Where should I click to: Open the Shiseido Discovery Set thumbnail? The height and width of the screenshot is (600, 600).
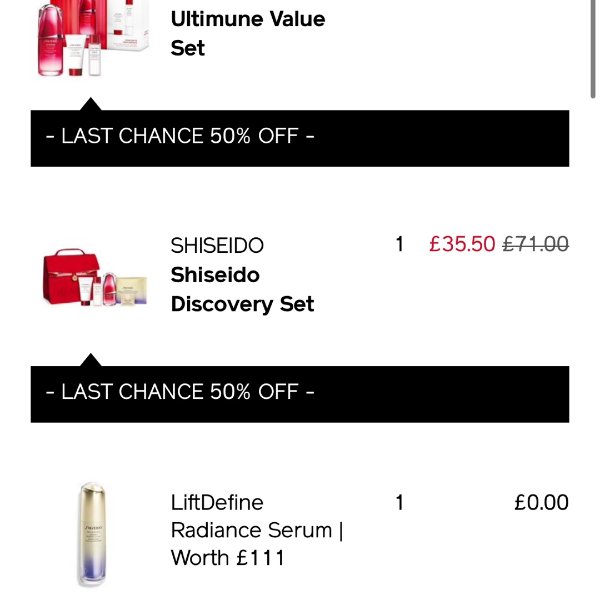(x=95, y=278)
